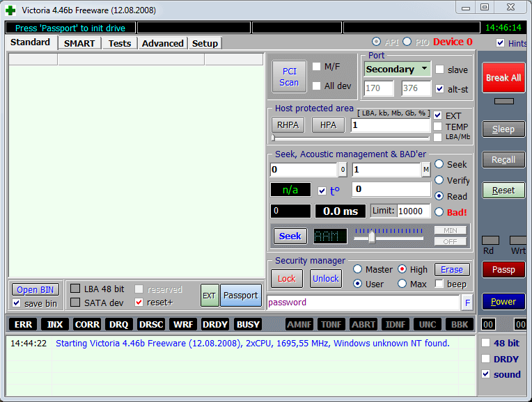Screen dimensions: 532x402
Task: Click the HPA value input field
Action: tap(391, 125)
